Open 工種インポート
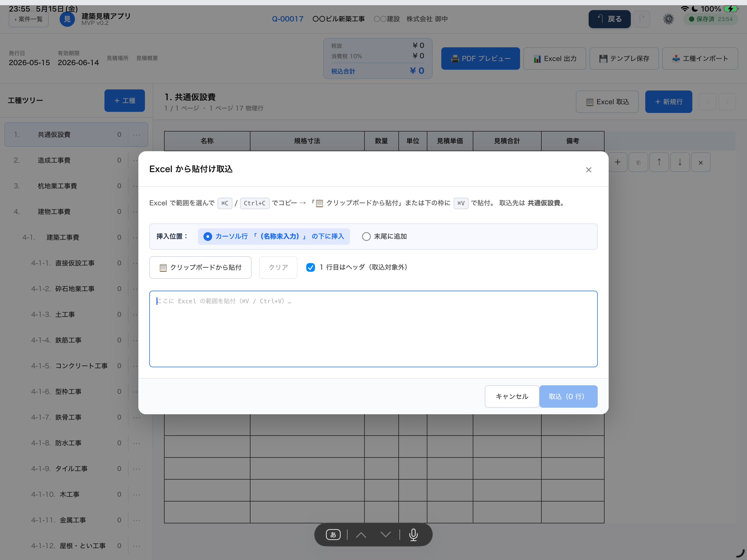The image size is (747, 560). coord(700,59)
